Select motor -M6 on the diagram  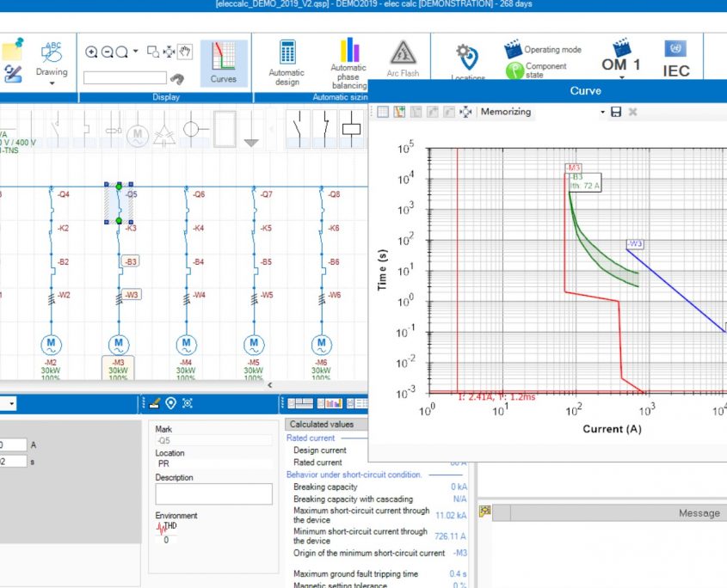tap(321, 344)
